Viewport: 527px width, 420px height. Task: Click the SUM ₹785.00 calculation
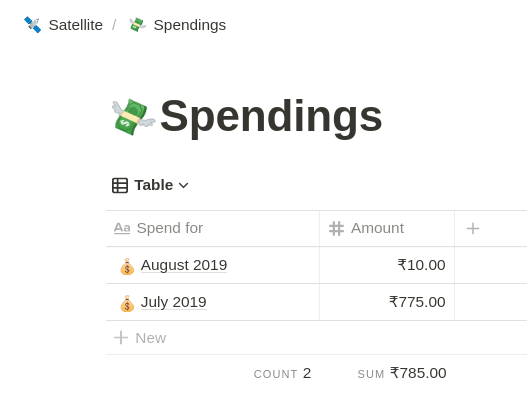point(402,373)
